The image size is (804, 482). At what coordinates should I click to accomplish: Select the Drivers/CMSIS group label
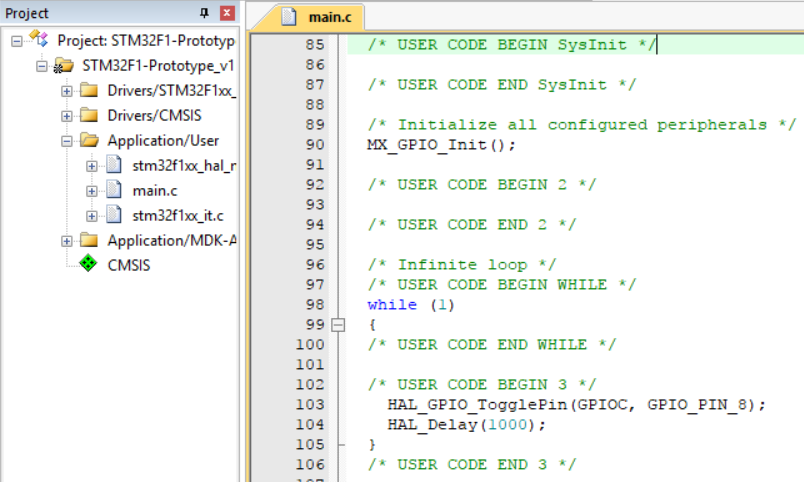tap(154, 115)
